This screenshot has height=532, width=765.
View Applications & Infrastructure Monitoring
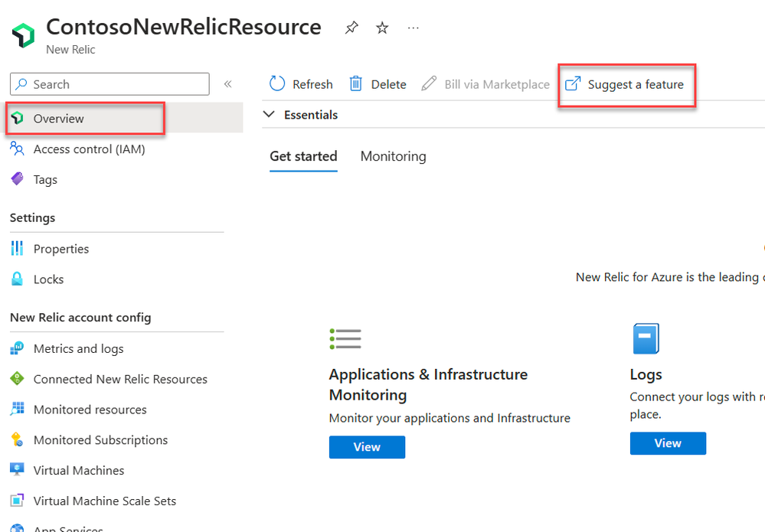coord(367,447)
